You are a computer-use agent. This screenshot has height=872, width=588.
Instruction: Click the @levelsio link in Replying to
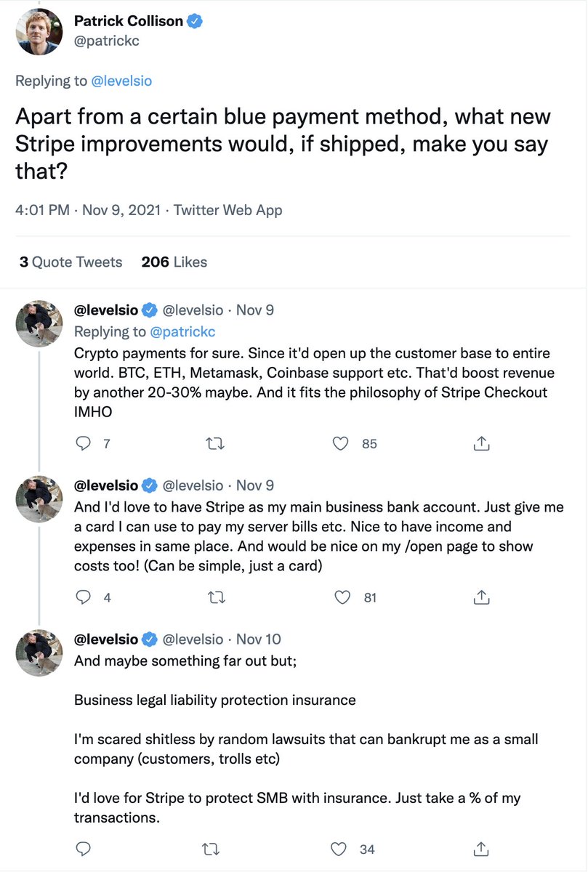point(121,81)
